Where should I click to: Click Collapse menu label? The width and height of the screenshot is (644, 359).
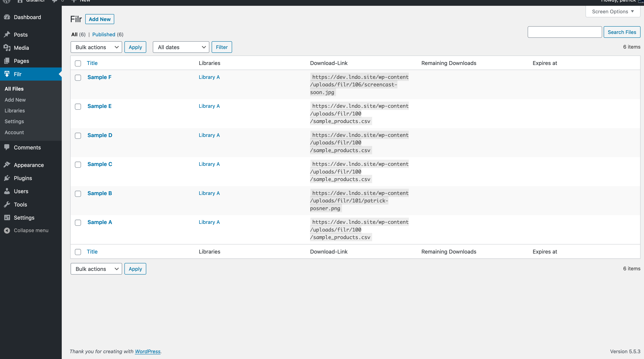(x=31, y=230)
